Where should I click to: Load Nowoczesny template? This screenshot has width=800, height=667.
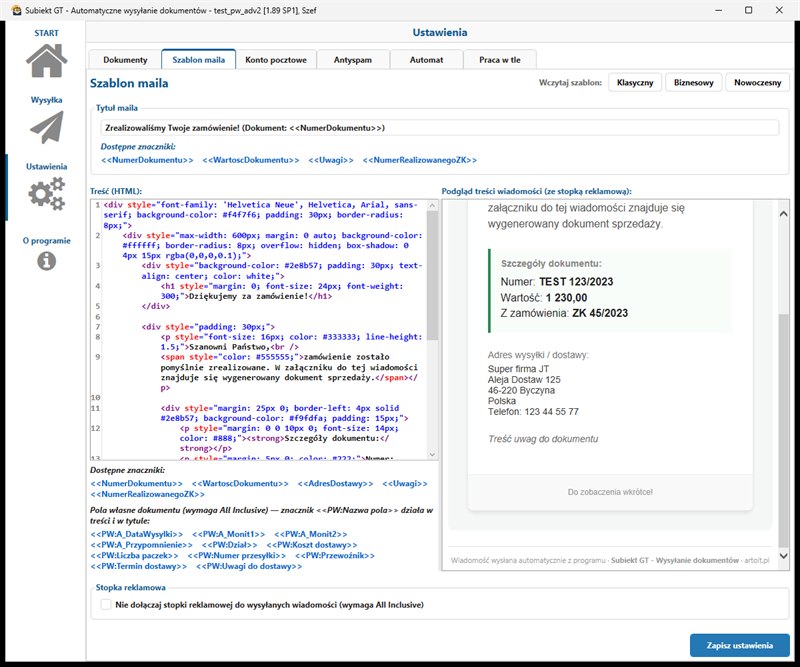click(x=757, y=83)
